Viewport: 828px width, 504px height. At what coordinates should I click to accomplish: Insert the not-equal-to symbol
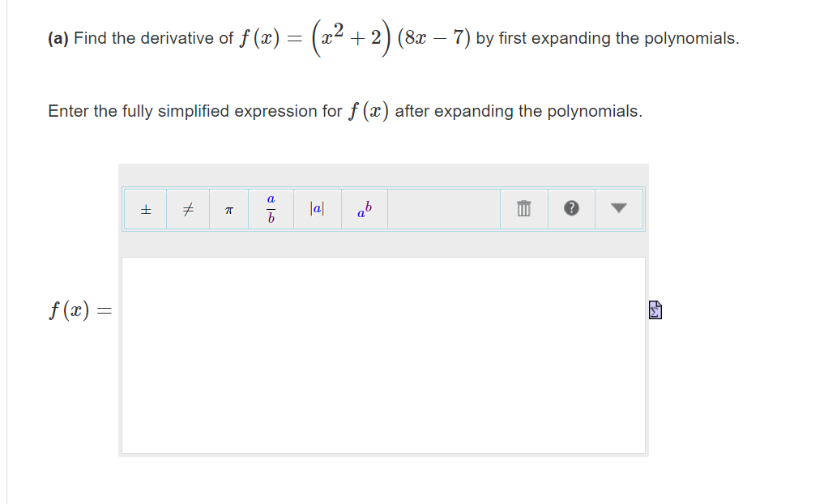point(188,208)
